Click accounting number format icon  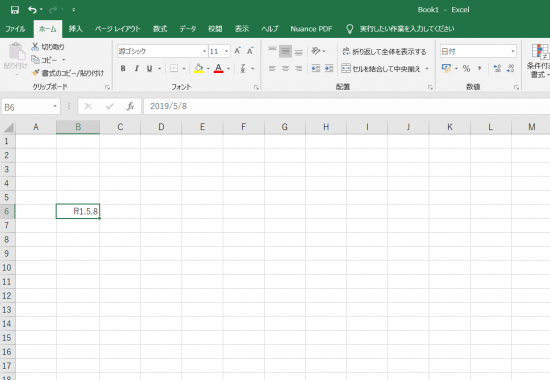coord(447,68)
